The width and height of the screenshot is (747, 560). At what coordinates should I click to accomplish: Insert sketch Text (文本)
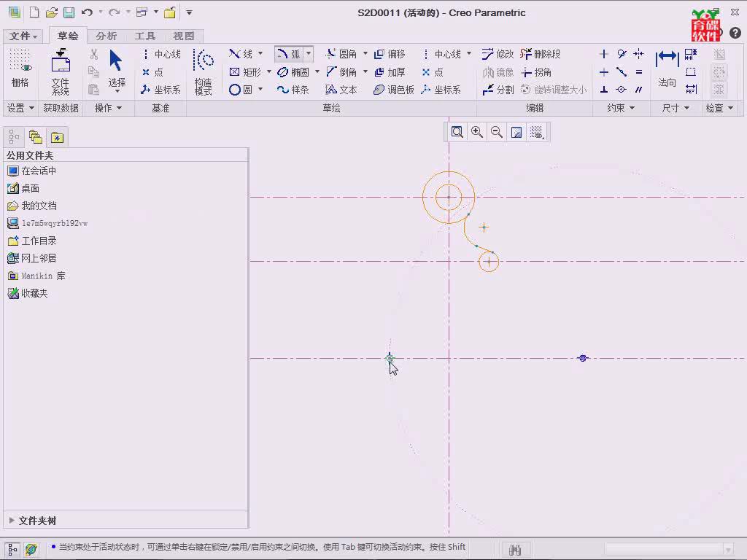point(341,90)
